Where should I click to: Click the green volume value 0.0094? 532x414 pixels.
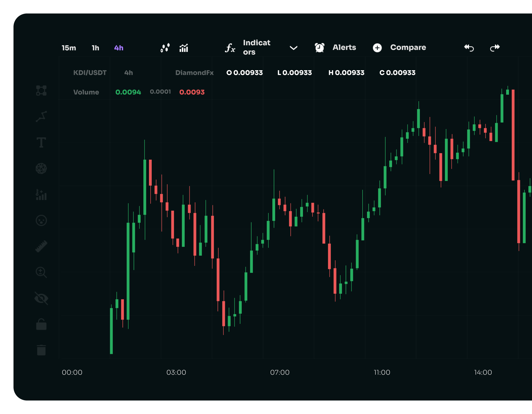[128, 92]
